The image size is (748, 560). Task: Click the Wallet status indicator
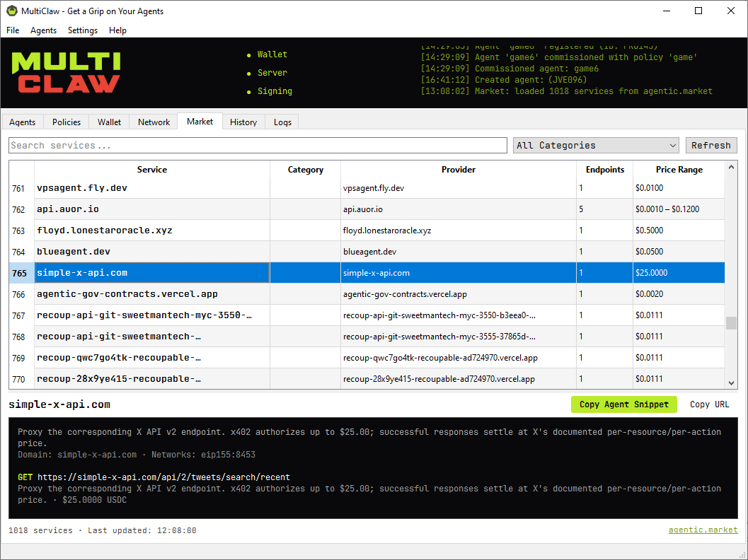pyautogui.click(x=267, y=54)
